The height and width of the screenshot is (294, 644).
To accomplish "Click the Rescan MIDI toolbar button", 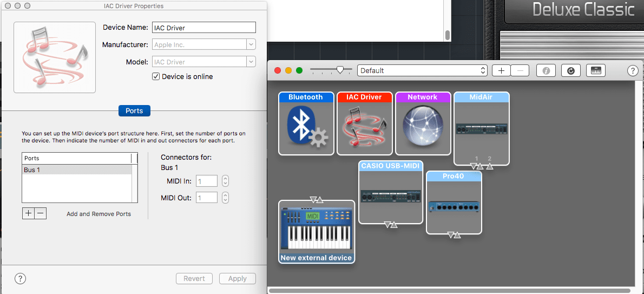I will point(571,70).
